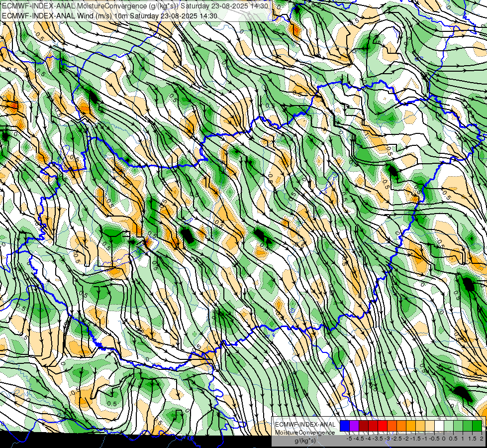Click the legend tick value '-2.5'
487x448 pixels.
point(396,439)
